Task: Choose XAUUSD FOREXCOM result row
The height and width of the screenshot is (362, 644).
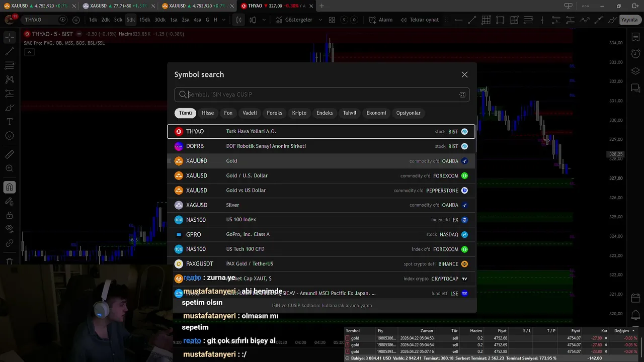Action: (x=321, y=175)
